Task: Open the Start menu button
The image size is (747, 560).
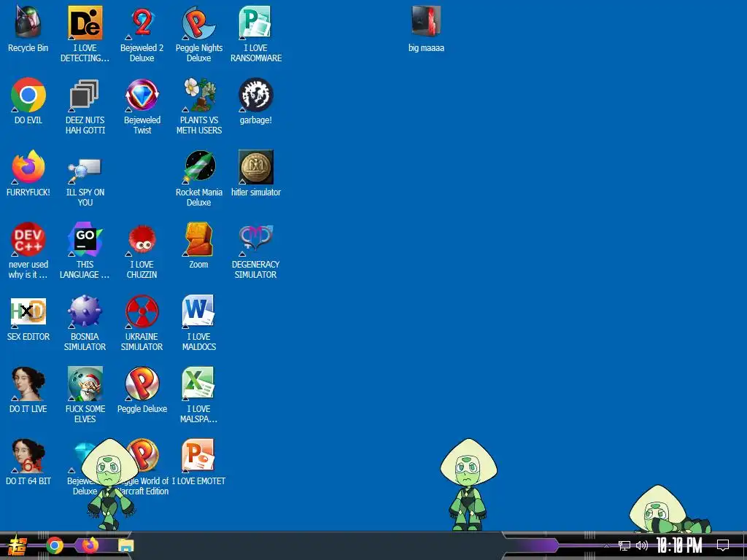Action: click(x=18, y=545)
